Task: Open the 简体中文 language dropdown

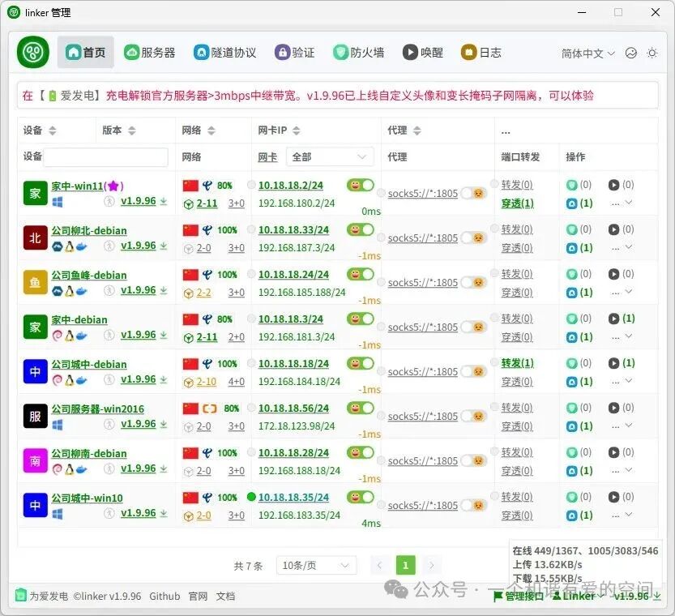Action: point(588,53)
